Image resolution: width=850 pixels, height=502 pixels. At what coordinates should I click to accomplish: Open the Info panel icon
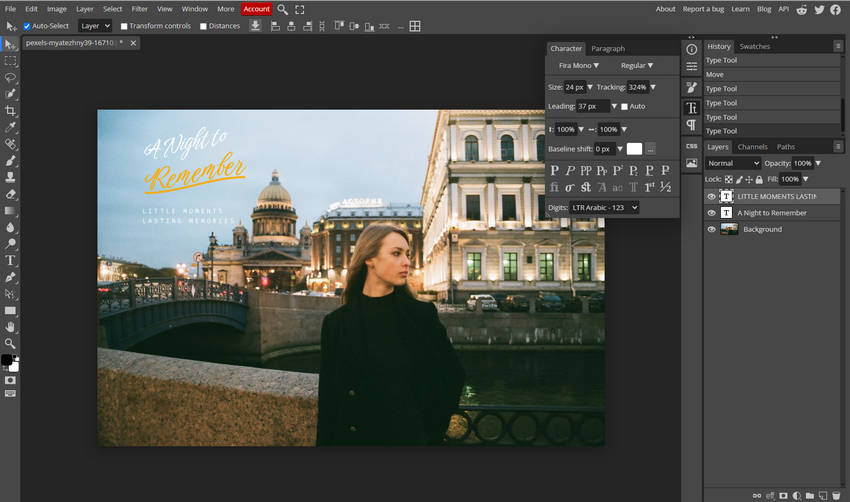coord(692,49)
